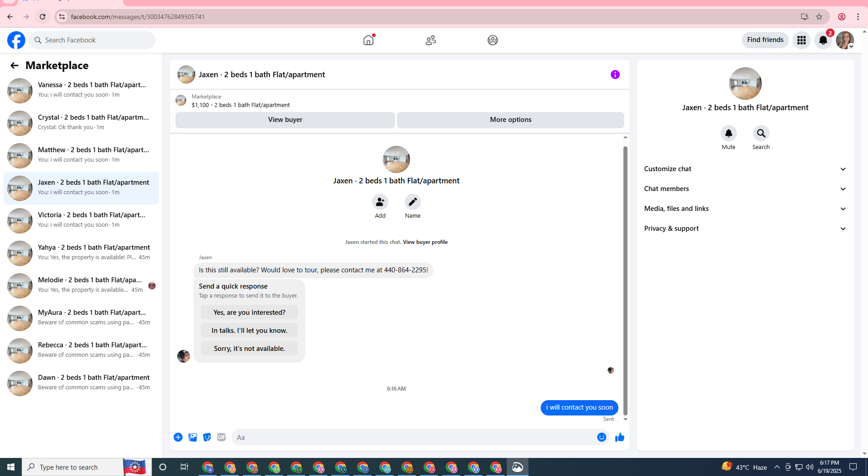Open the notifications bell
868x476 pixels.
click(823, 40)
